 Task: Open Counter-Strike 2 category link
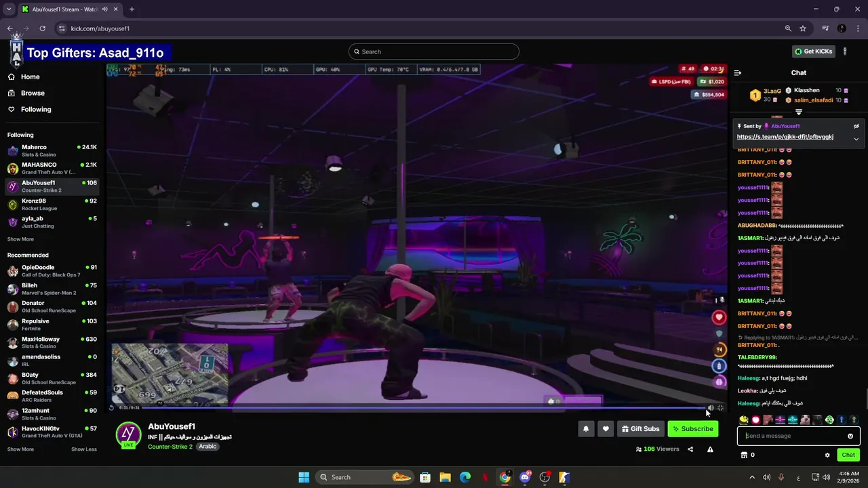(x=170, y=447)
